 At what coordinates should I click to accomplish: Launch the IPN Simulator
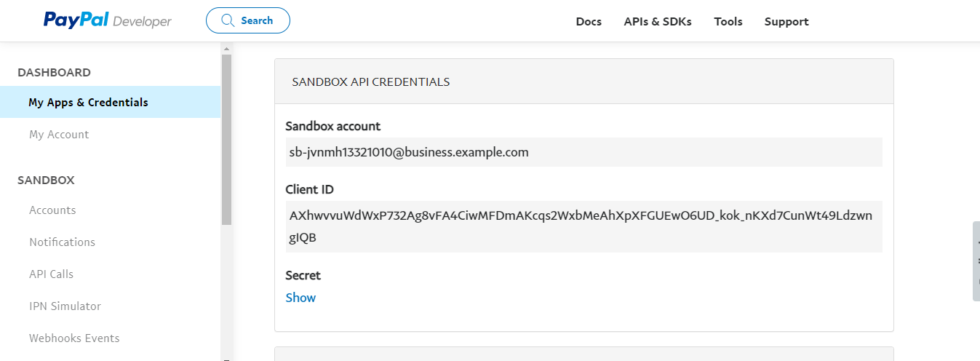(x=65, y=306)
